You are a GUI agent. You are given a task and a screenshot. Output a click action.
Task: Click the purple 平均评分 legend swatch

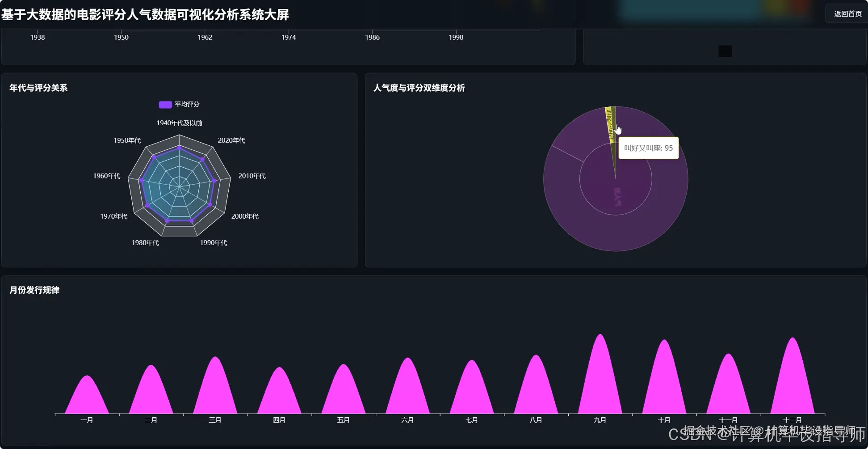pos(165,104)
